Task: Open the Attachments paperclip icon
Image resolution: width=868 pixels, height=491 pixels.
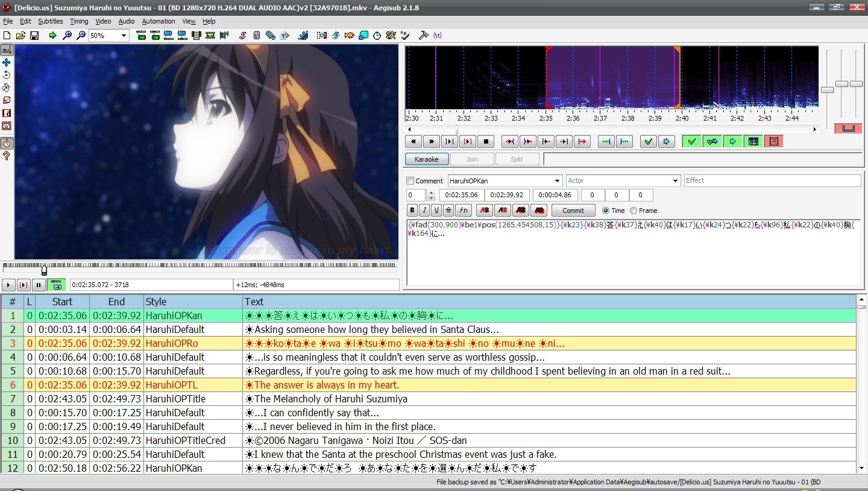Action: [x=271, y=36]
